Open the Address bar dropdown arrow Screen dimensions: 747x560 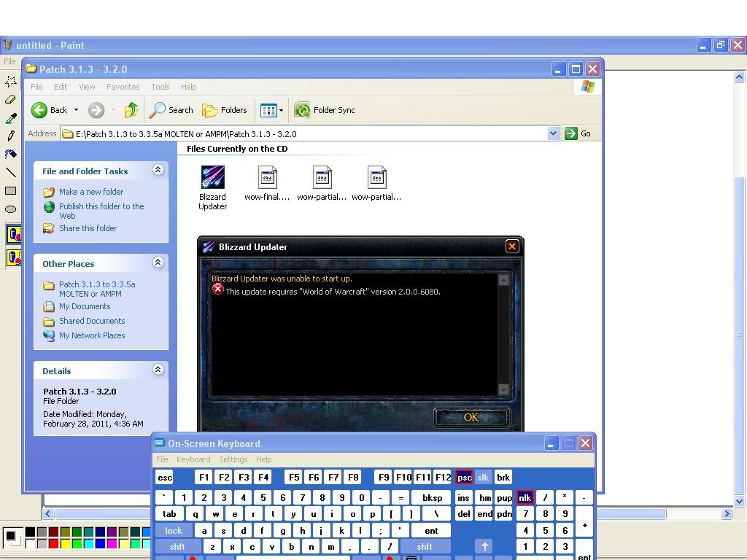click(553, 134)
